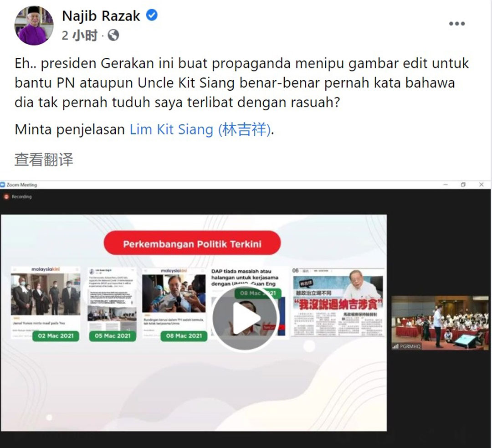Open the three-dot post options menu

[457, 24]
